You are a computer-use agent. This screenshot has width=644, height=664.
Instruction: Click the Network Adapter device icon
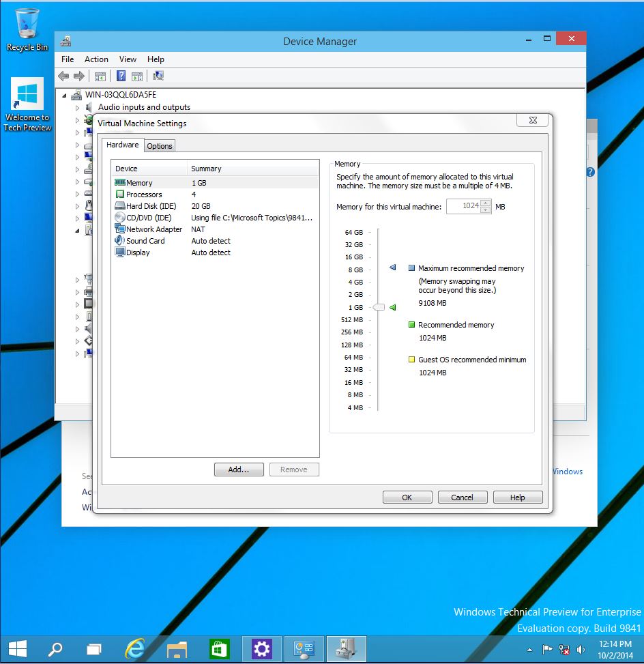click(120, 229)
